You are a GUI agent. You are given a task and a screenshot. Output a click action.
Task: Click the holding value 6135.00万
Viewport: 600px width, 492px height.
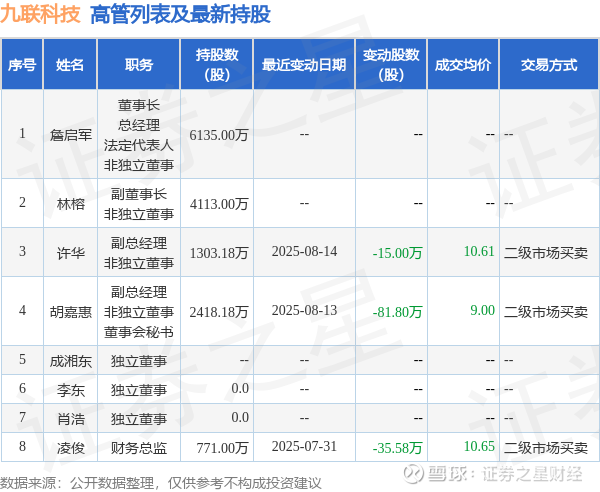(219, 135)
